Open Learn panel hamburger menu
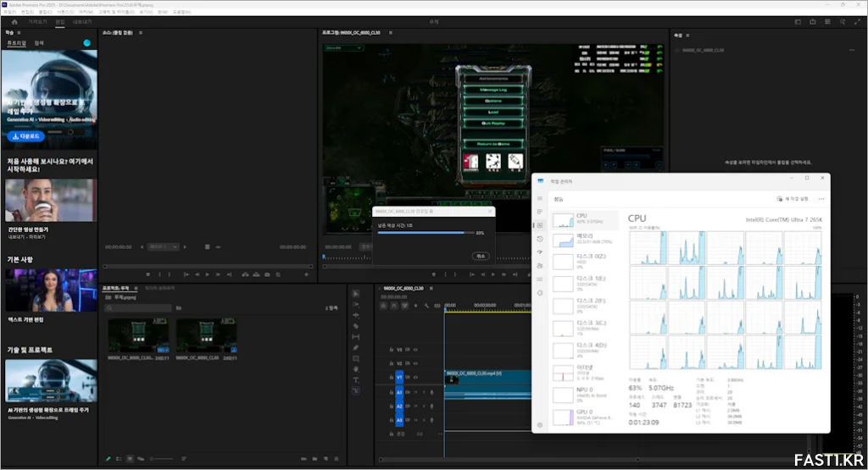 [19, 33]
